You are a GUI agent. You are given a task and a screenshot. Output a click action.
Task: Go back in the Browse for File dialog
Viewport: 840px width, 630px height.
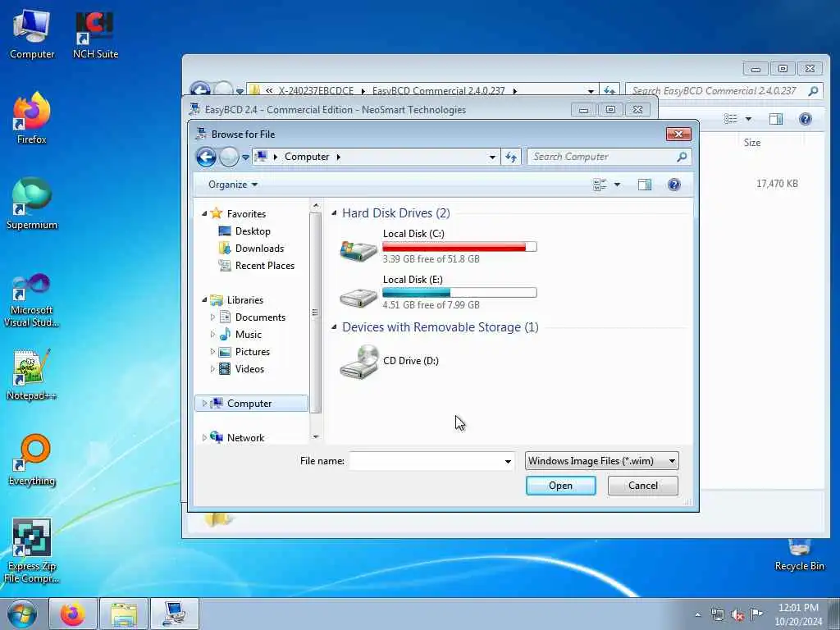206,157
